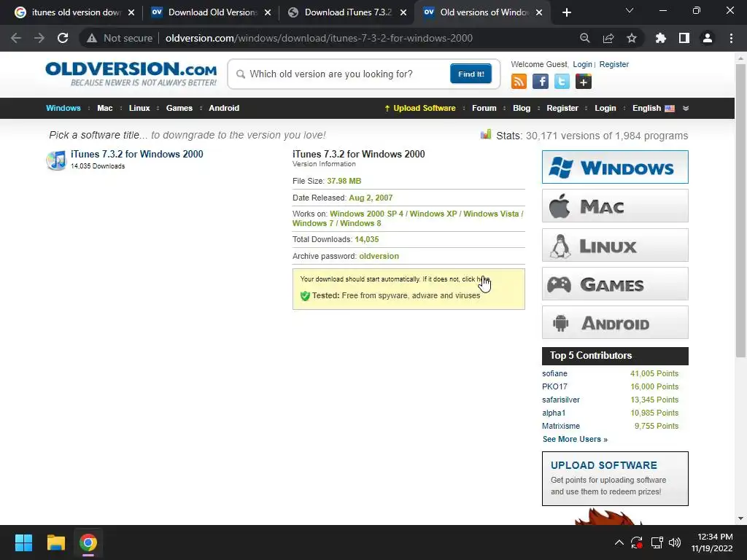Click the Linux platform sidebar button
Viewport: 747px width, 560px height.
point(615,245)
